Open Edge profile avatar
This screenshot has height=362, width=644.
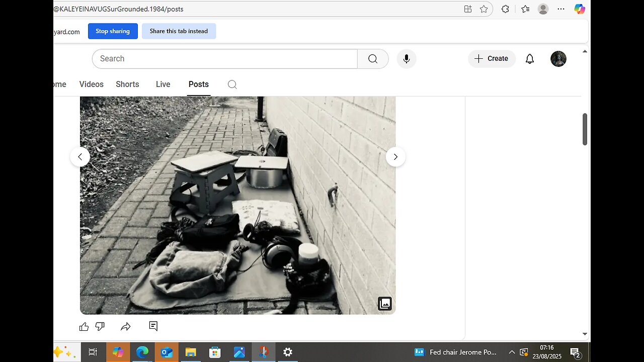pyautogui.click(x=543, y=9)
